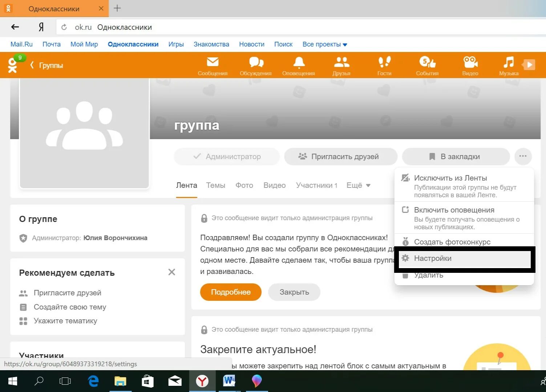546x392 pixels.
Task: Click the Одноклассники link in Mail.Ru bar
Action: (133, 44)
